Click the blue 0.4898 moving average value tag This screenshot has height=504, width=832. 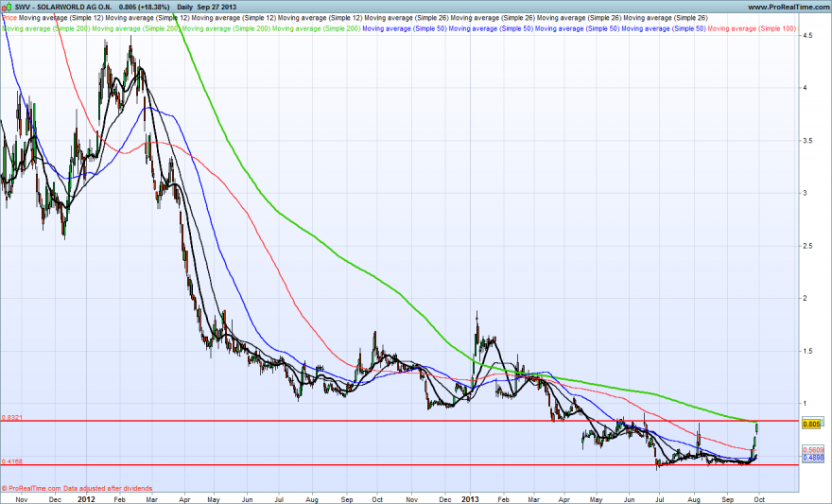813,458
